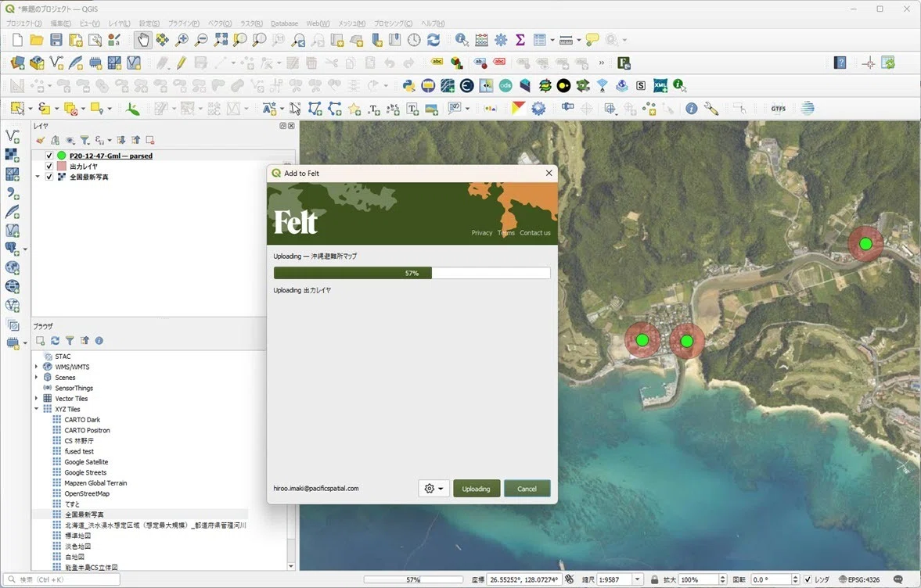
Task: Open the Identify Features tool
Action: click(x=462, y=40)
